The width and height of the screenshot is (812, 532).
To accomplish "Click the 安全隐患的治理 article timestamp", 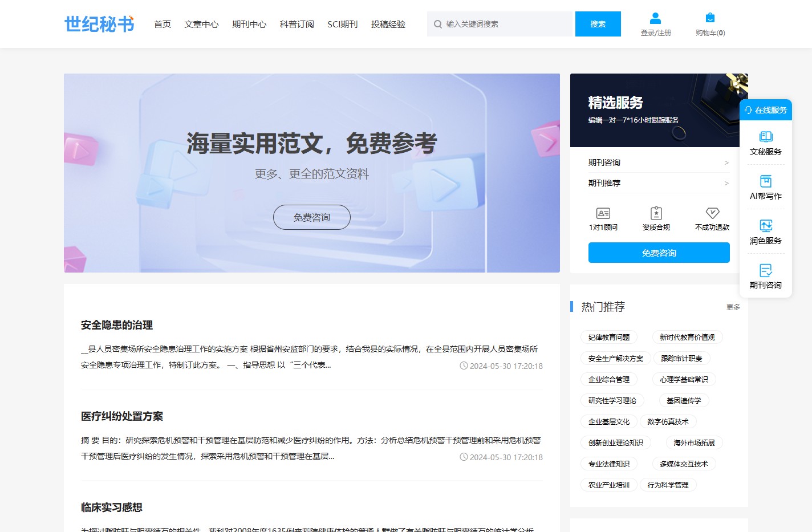I will (501, 366).
